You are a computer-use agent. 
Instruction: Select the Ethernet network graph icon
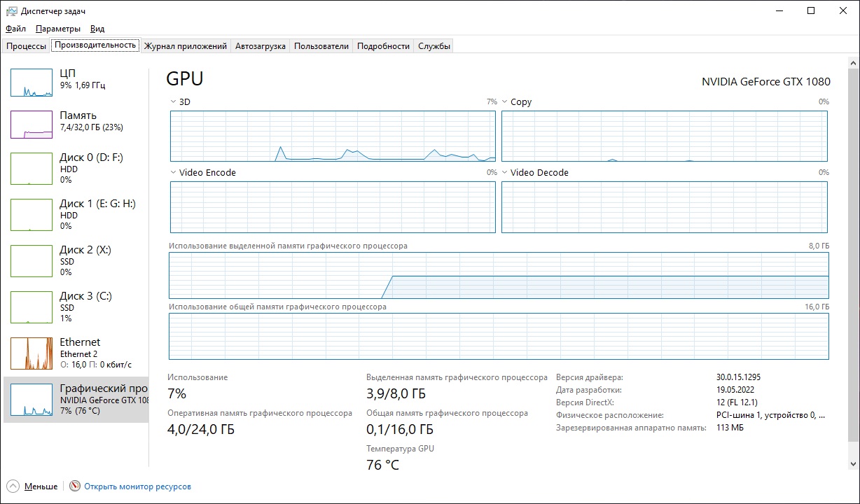click(x=32, y=353)
